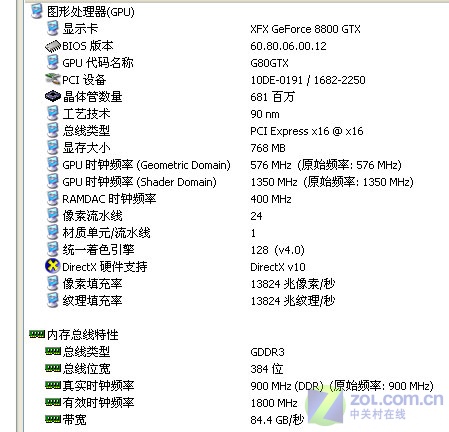The height and width of the screenshot is (432, 449).
Task: Select the BIOS value 60.80.06.00.12
Action: 288,46
